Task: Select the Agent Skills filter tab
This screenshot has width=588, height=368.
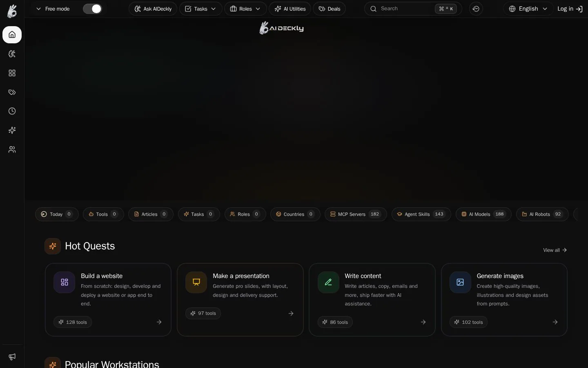Action: [x=421, y=214]
